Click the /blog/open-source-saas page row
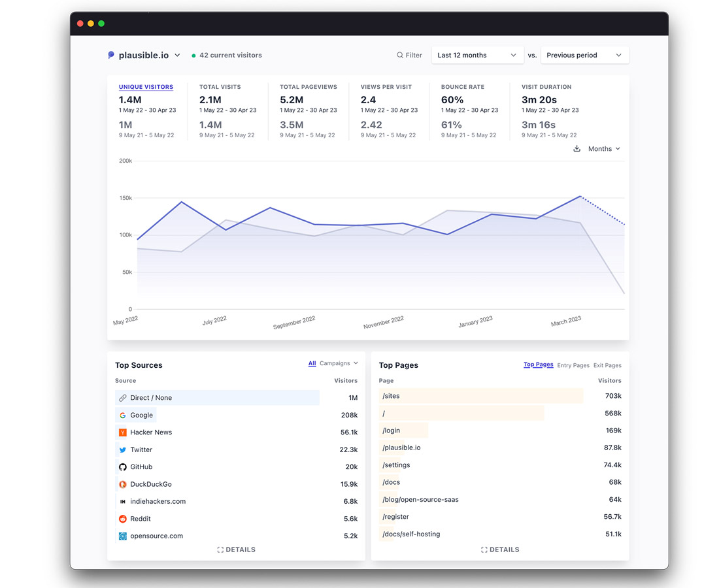 (420, 500)
